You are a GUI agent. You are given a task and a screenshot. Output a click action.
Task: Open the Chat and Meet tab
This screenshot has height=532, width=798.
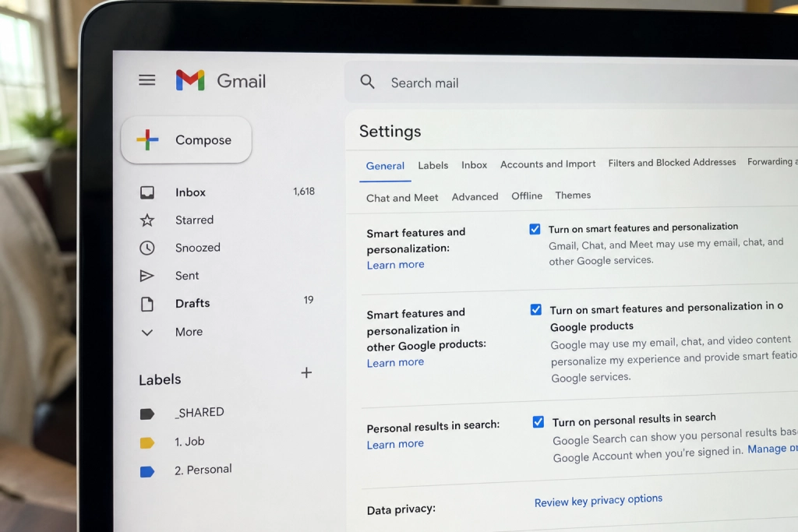pyautogui.click(x=402, y=198)
